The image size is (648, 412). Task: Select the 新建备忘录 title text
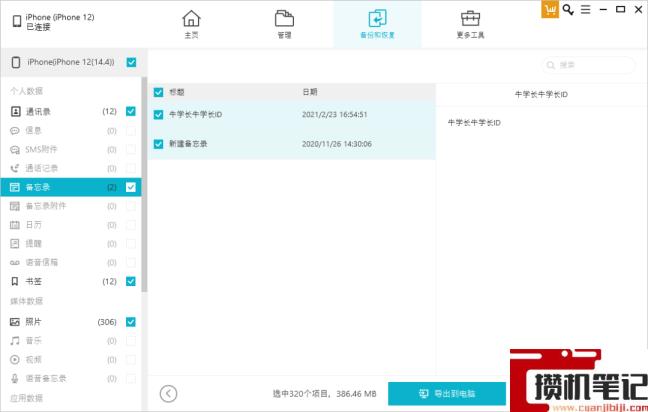tap(188, 144)
